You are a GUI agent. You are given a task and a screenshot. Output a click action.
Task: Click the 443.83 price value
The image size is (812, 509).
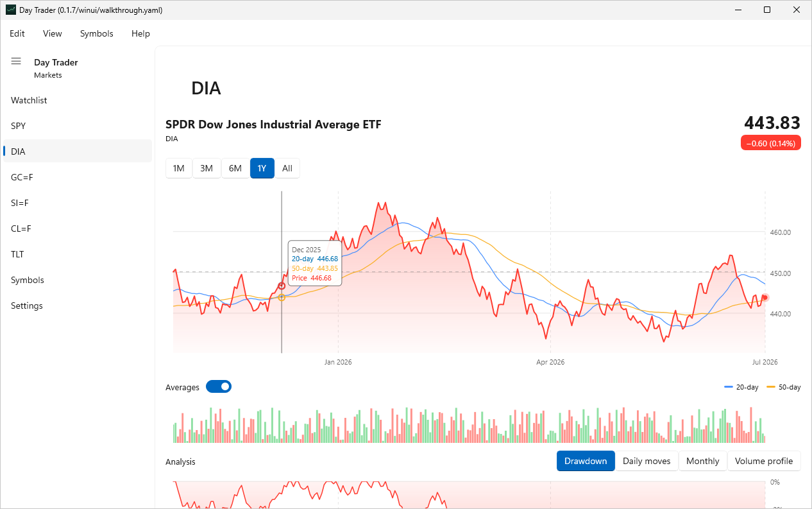(772, 123)
